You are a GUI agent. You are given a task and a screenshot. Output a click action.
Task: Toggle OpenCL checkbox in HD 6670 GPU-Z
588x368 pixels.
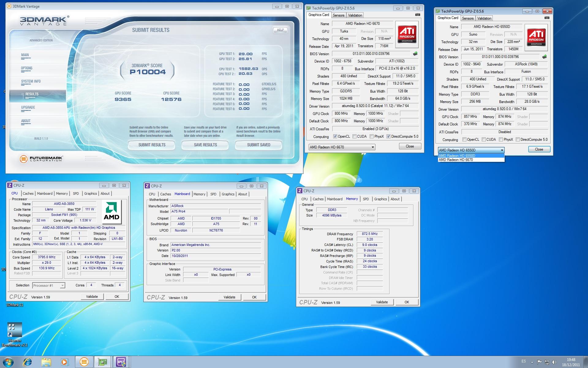[x=335, y=136]
